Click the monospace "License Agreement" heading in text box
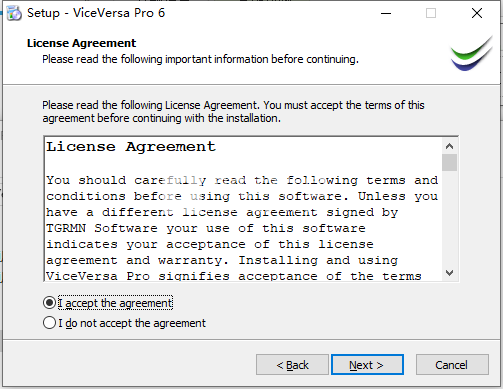The width and height of the screenshot is (503, 389). (131, 147)
